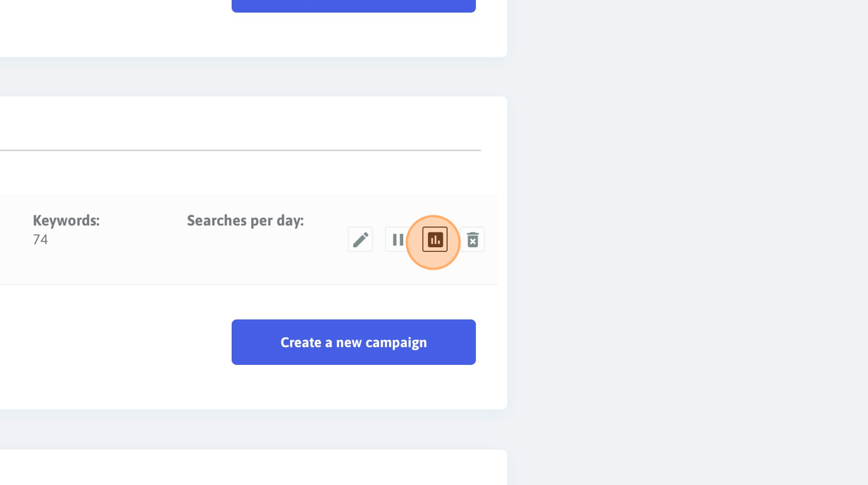Click the gap between the top and middle cards
This screenshot has width=868, height=485.
pyautogui.click(x=253, y=77)
